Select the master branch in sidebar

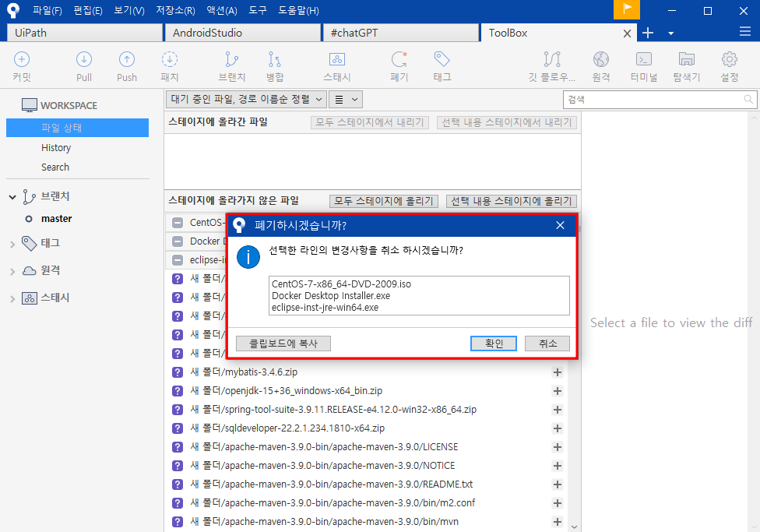56,219
